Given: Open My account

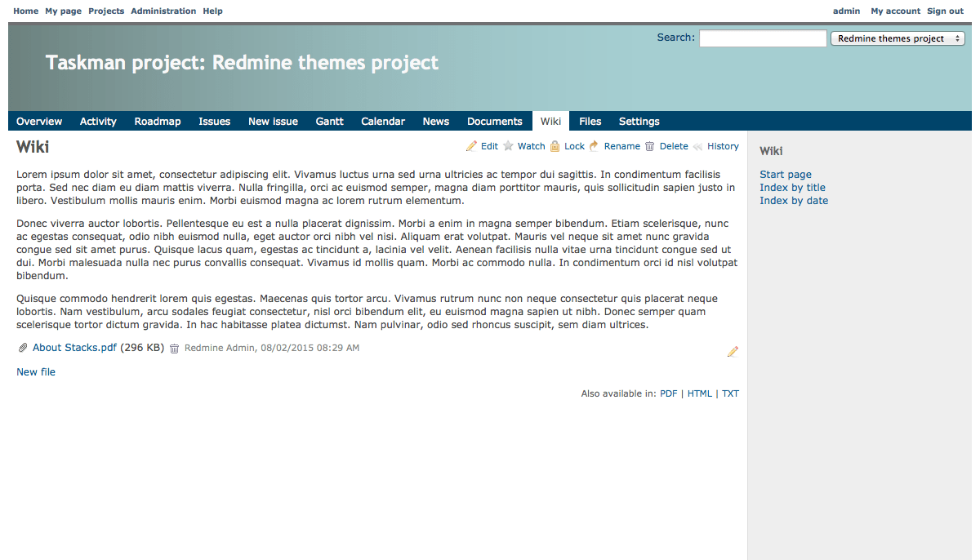Looking at the screenshot, I should pyautogui.click(x=895, y=11).
